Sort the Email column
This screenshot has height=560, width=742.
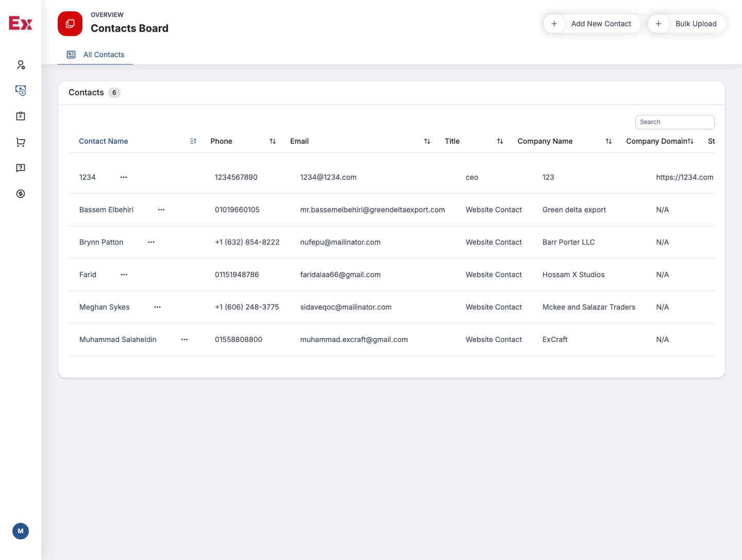click(427, 141)
